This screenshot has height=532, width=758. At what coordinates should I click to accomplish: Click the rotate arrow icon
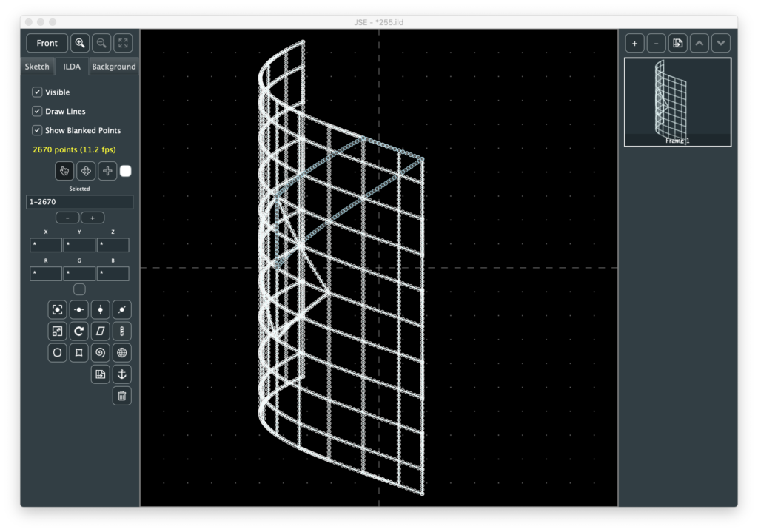[78, 331]
